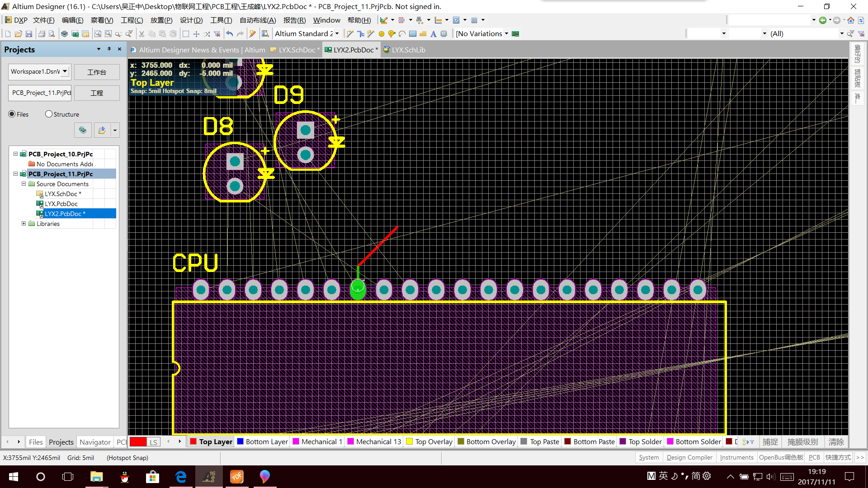Open the Window menu
Screen dimensions: 868x488
326,20
